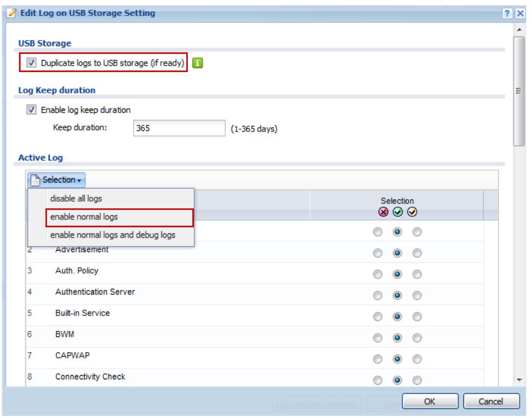Open the help question mark icon

[x=507, y=13]
